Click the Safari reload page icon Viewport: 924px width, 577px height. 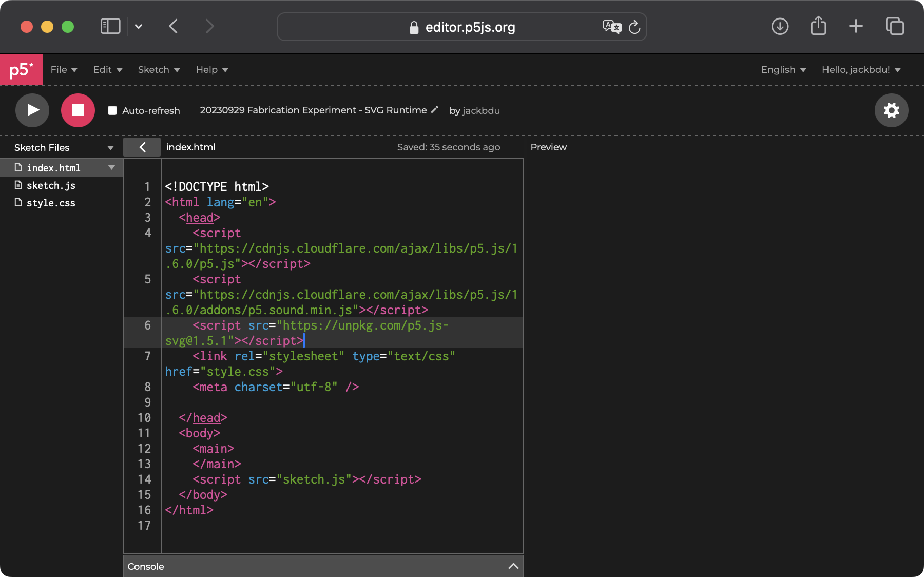(634, 27)
